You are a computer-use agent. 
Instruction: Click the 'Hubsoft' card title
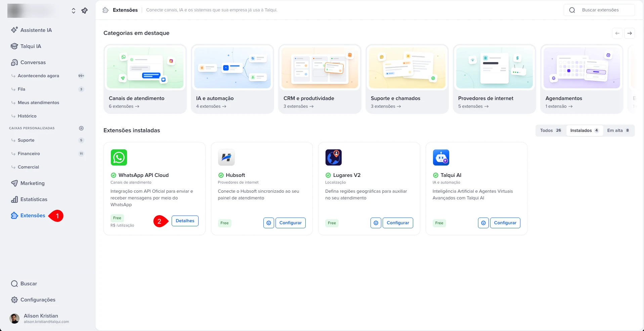(x=235, y=175)
